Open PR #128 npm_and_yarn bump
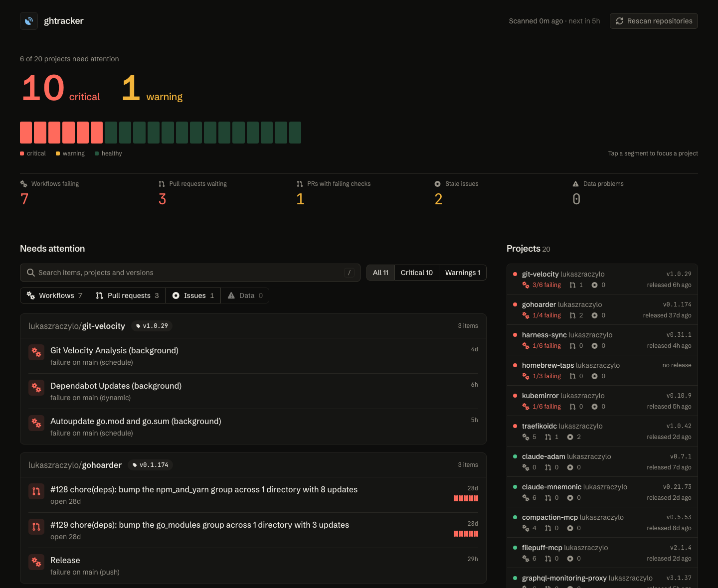 click(x=253, y=495)
